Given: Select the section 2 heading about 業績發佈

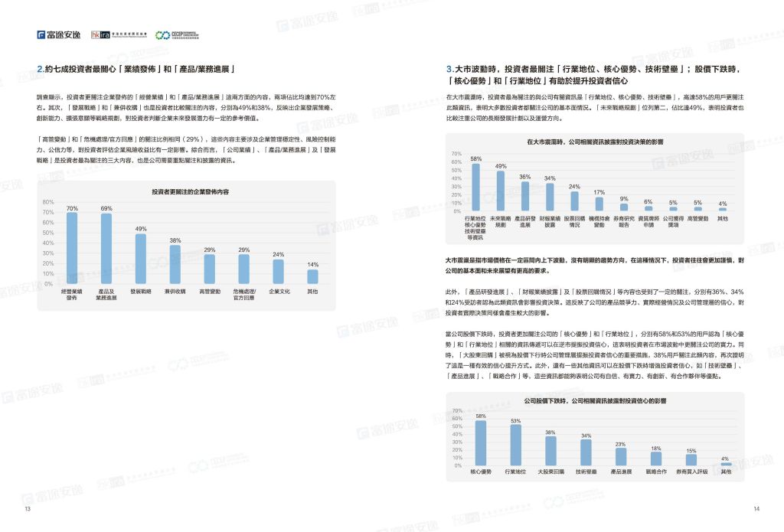Looking at the screenshot, I should (x=136, y=69).
